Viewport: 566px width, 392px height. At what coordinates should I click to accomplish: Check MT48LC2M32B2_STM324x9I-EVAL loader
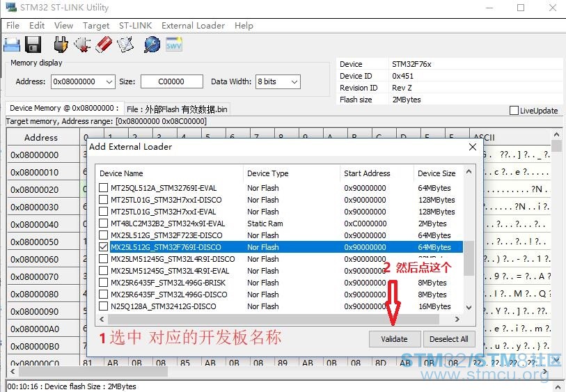click(103, 224)
